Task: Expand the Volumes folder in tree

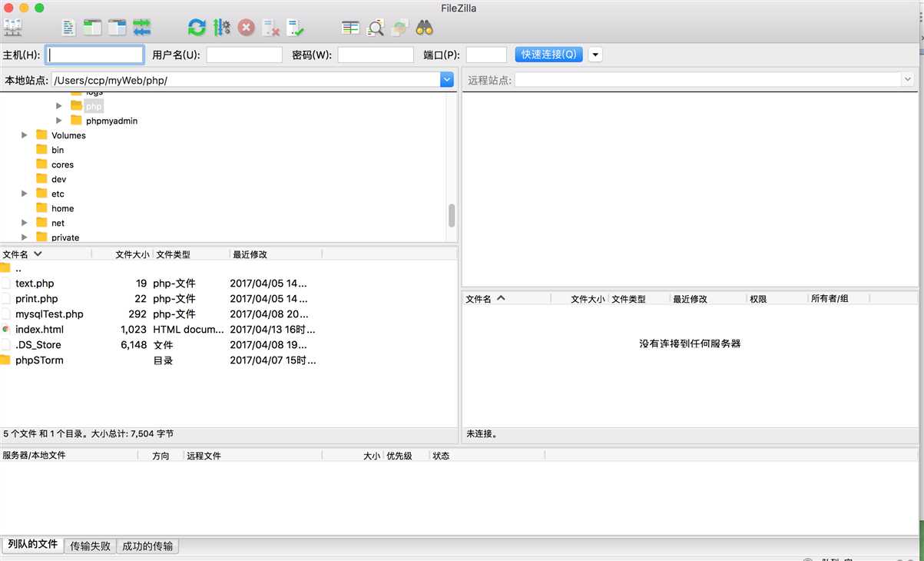Action: tap(25, 135)
